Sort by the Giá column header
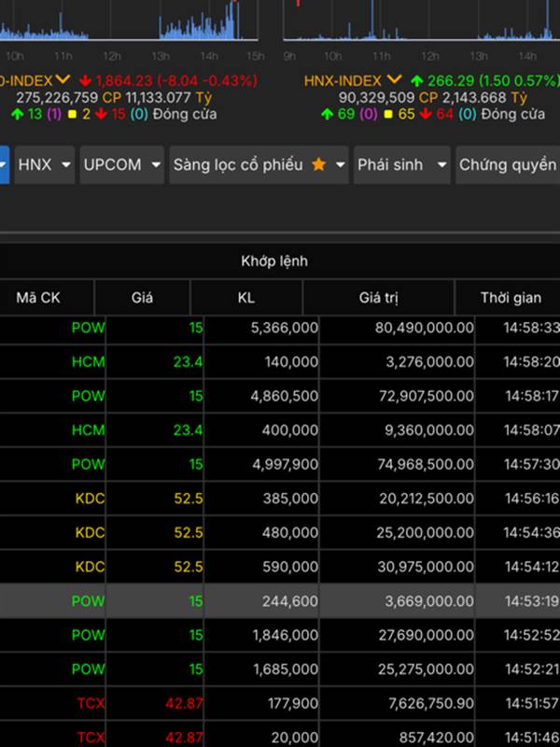Image resolution: width=560 pixels, height=747 pixels. click(x=142, y=298)
